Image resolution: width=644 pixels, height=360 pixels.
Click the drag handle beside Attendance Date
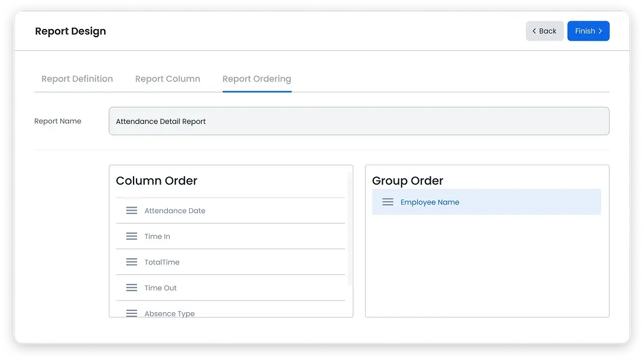pos(131,211)
